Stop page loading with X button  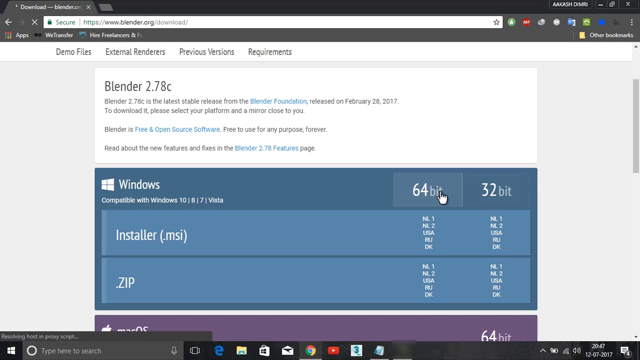click(34, 22)
